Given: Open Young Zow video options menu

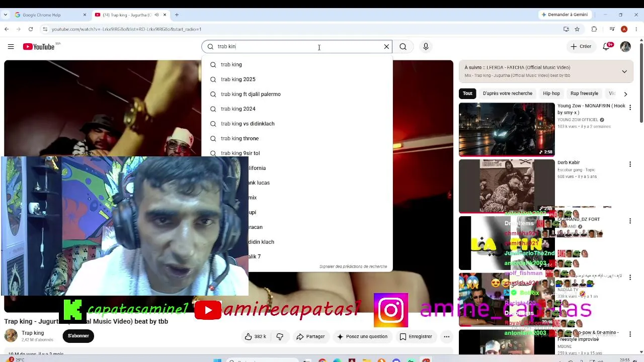Looking at the screenshot, I should click(x=630, y=107).
